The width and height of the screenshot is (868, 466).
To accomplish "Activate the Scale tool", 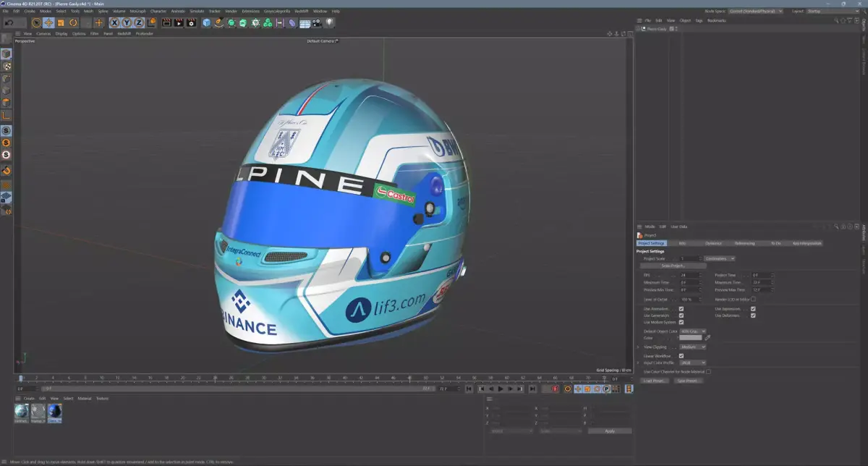I will click(x=61, y=22).
